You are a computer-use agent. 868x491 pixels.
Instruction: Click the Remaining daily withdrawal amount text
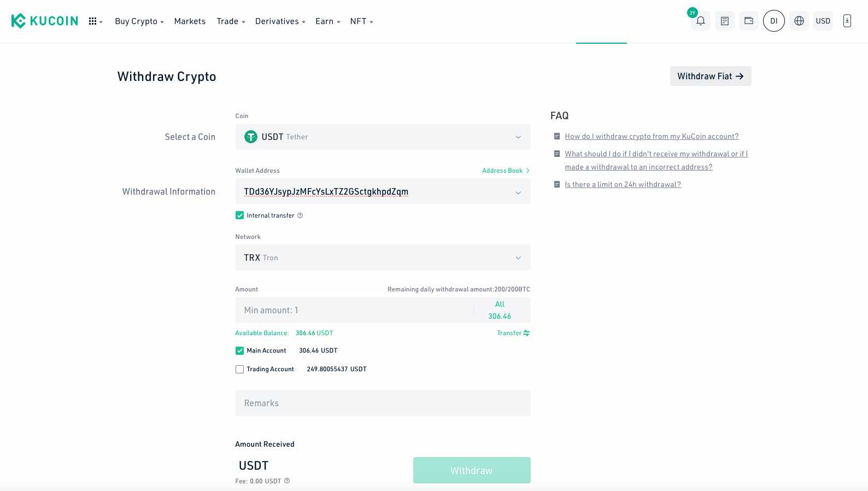pyautogui.click(x=459, y=289)
